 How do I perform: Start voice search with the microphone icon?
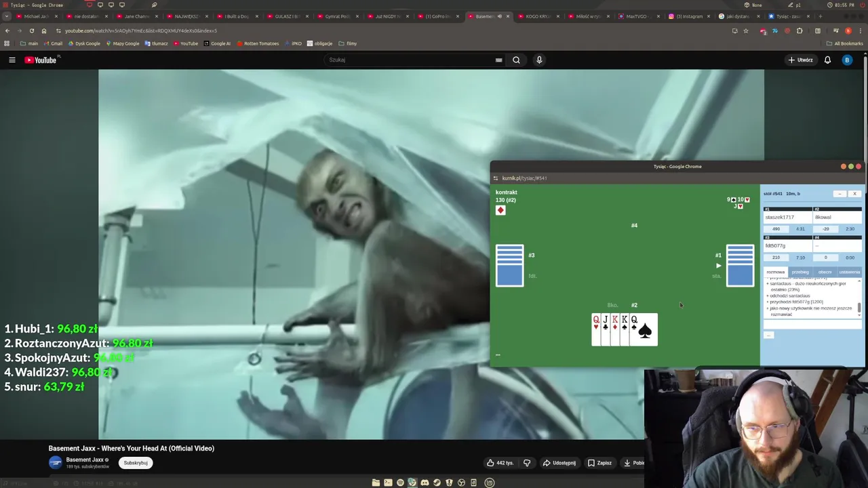tap(539, 60)
